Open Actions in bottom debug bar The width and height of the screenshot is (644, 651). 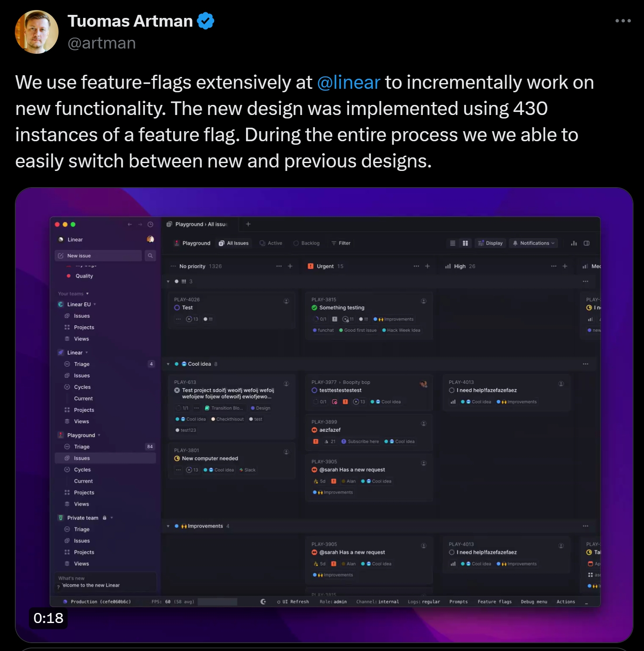[566, 602]
